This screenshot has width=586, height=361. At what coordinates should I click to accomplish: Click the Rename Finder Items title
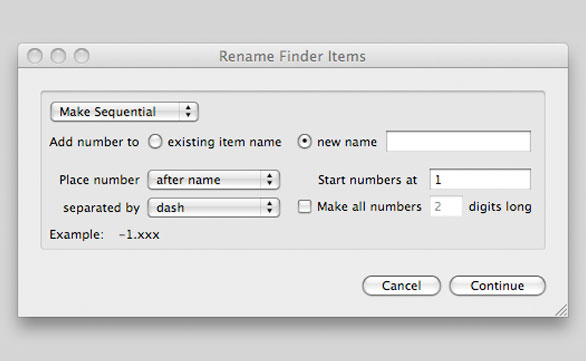pyautogui.click(x=292, y=56)
